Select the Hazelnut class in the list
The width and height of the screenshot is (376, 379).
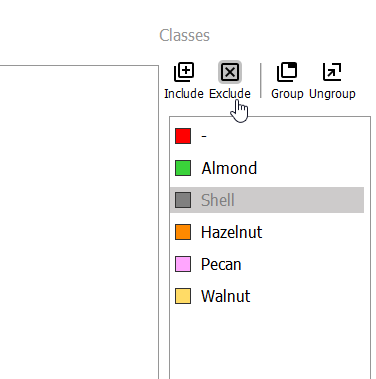[x=267, y=232]
